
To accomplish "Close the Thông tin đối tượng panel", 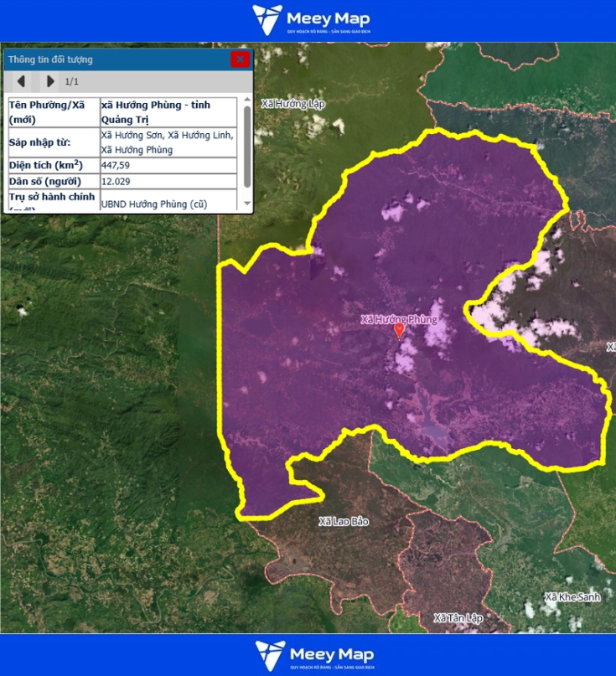I will (x=241, y=59).
